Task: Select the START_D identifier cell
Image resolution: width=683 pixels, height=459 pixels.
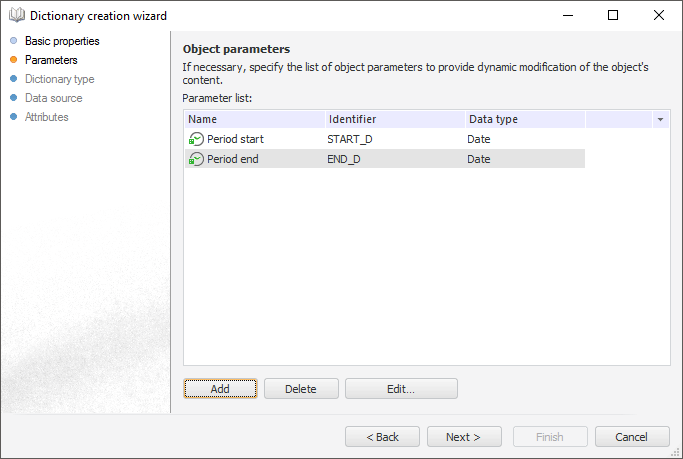Action: click(350, 139)
